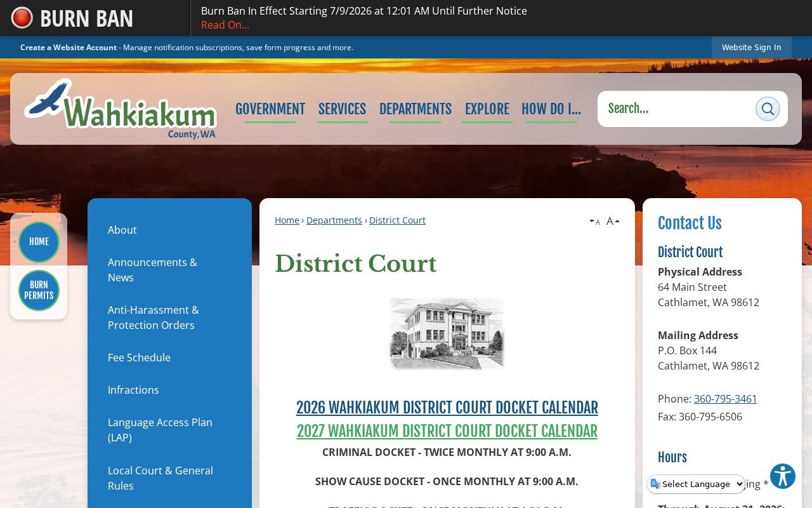Screen dimensions: 812x508
Task: Click inside the Search input field
Action: [x=676, y=109]
